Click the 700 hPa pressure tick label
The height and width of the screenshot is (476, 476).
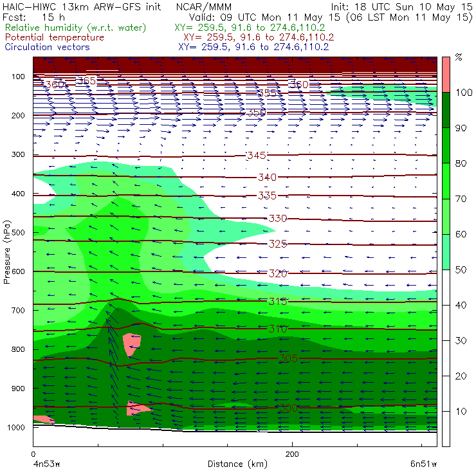click(18, 310)
